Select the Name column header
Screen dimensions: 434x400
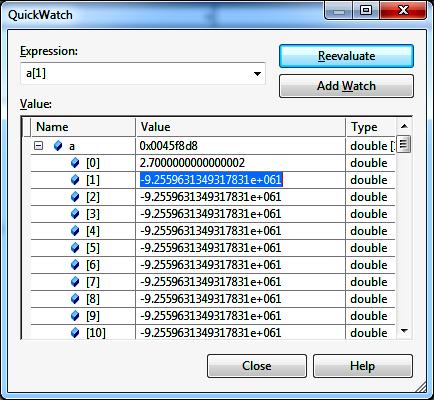coord(83,127)
